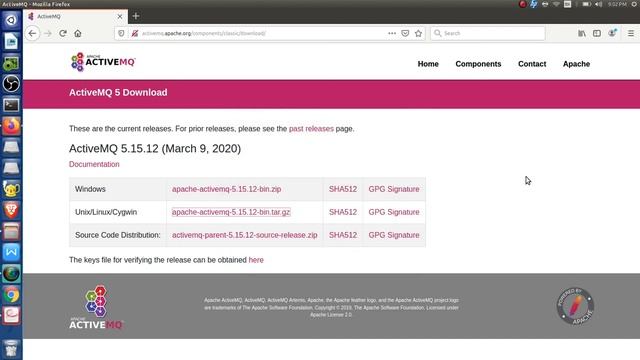This screenshot has height=360, width=640.
Task: Reload the ActiveMQ download page
Action: click(63, 33)
